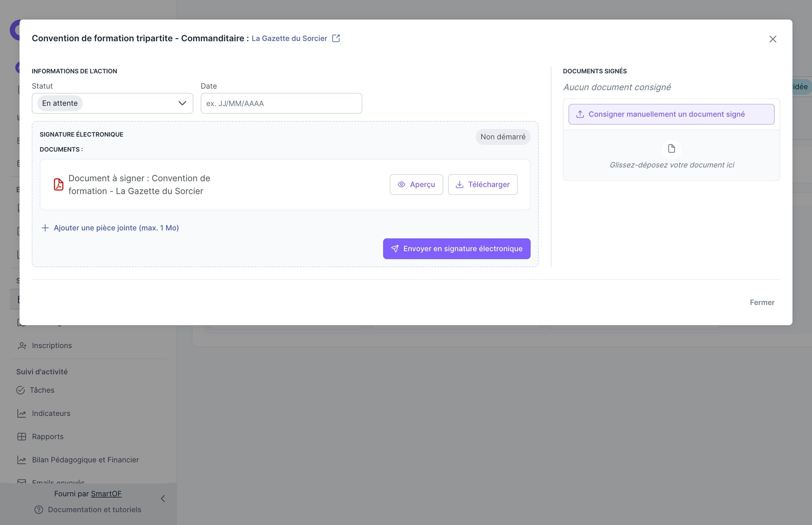Image resolution: width=812 pixels, height=525 pixels.
Task: Close the dialog with the X button
Action: [773, 39]
